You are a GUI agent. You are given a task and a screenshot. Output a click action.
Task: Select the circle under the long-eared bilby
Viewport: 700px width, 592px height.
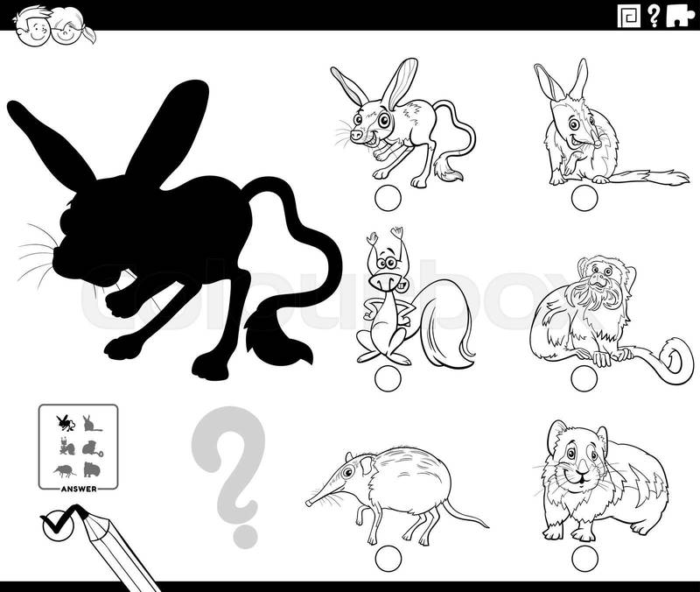pos(578,200)
